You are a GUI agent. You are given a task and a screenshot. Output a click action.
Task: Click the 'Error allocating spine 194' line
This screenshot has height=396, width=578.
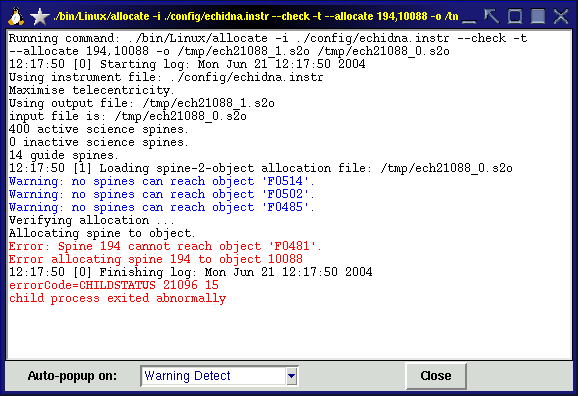pyautogui.click(x=156, y=259)
